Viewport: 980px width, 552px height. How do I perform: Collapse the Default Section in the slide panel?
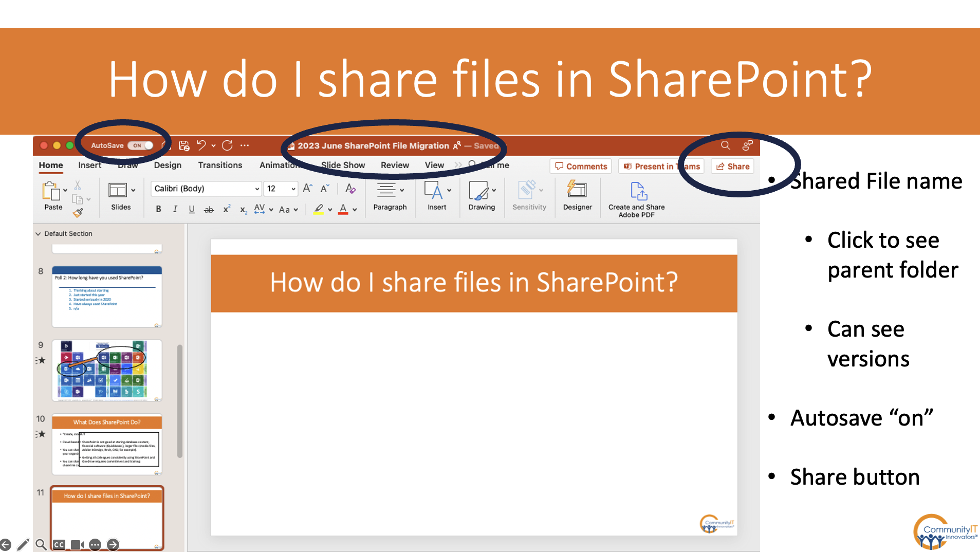[39, 233]
